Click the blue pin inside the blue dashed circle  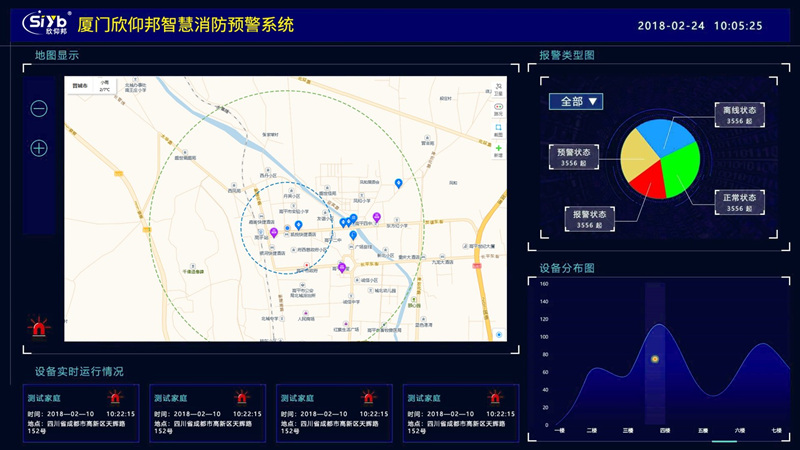tap(298, 226)
